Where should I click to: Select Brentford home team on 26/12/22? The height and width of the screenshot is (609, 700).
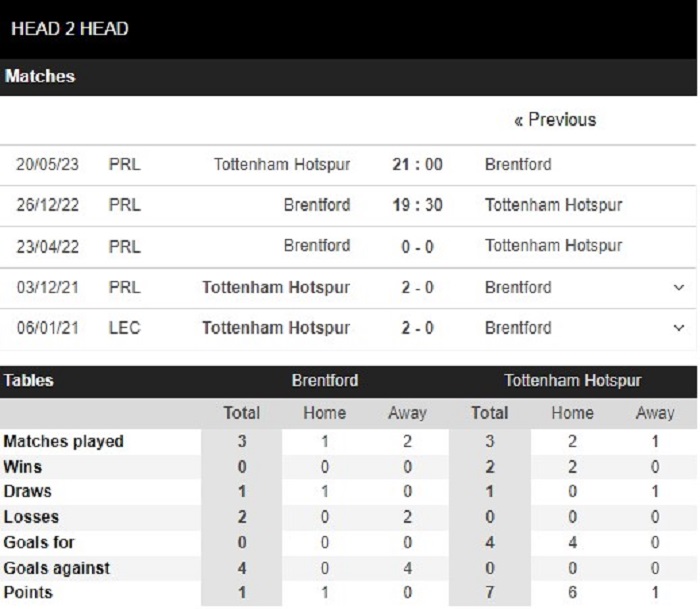[317, 205]
